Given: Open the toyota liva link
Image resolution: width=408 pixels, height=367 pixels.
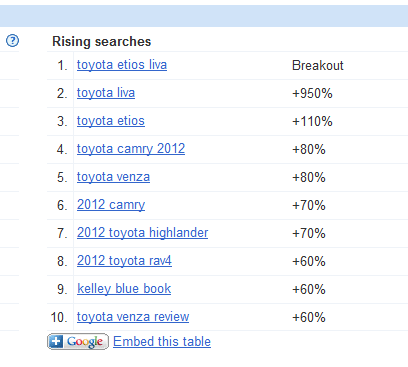Looking at the screenshot, I should pos(106,93).
